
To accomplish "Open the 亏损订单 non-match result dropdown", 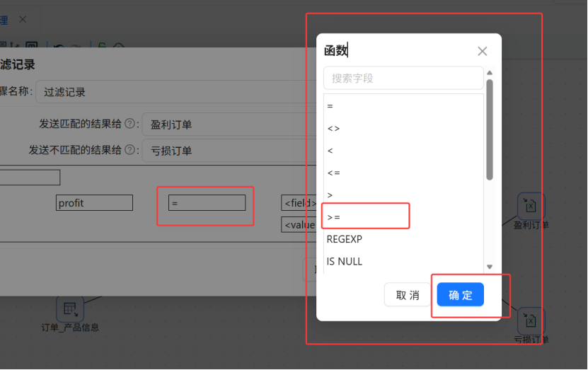I will click(229, 151).
